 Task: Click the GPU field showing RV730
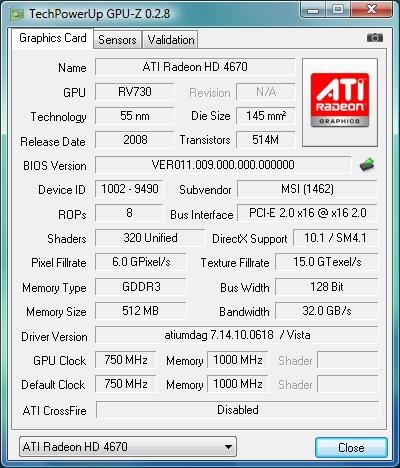pos(135,92)
